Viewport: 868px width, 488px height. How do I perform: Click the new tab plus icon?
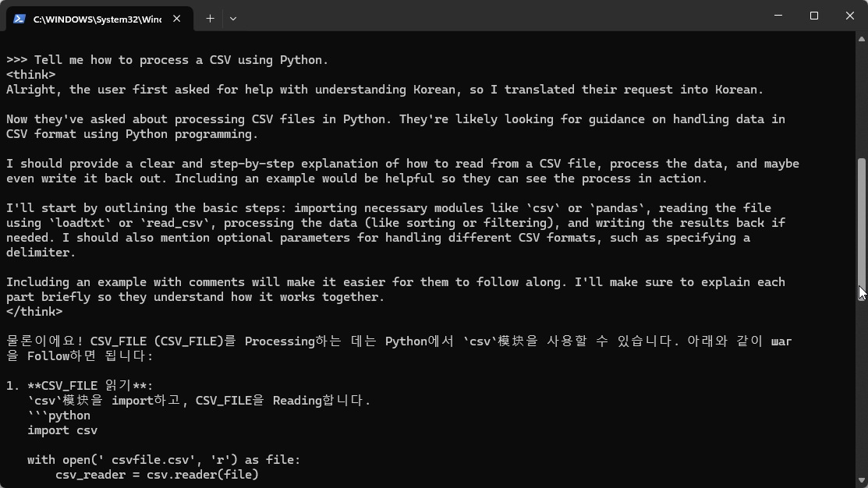coord(210,18)
